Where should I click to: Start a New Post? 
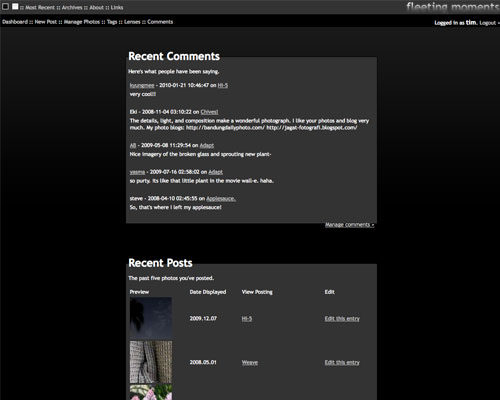click(46, 22)
